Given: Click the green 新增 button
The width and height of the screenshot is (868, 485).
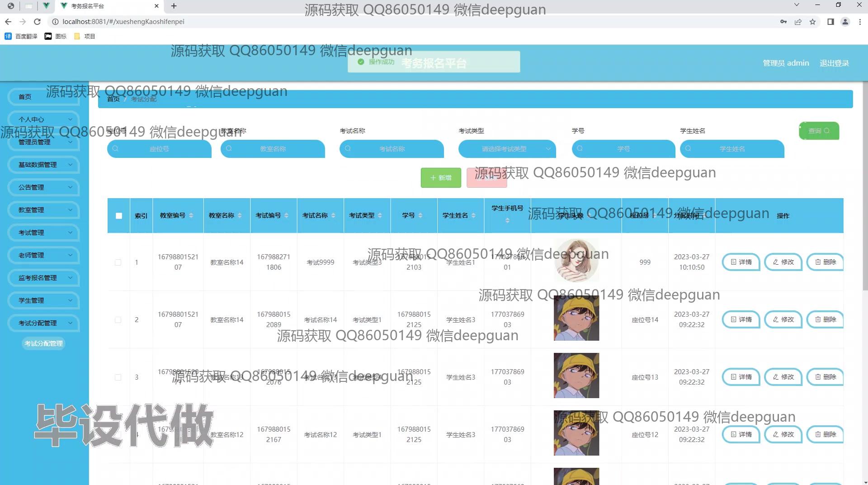Looking at the screenshot, I should tap(441, 178).
